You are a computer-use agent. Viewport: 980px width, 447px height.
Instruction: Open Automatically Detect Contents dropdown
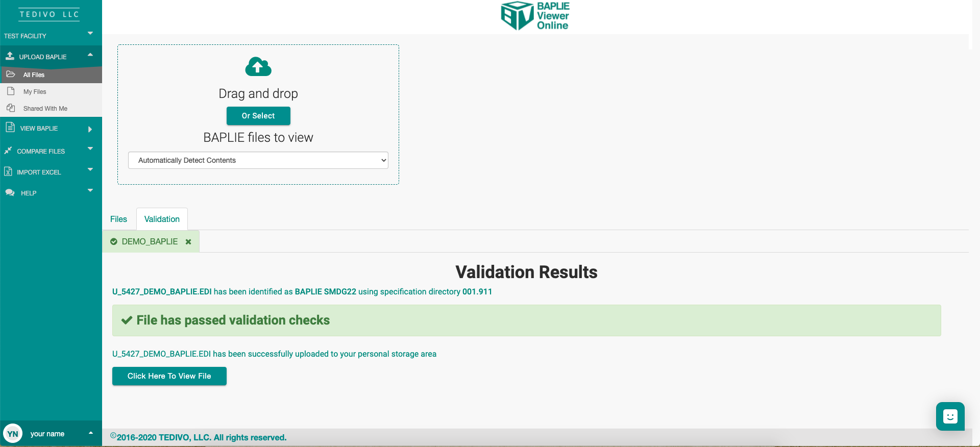258,160
